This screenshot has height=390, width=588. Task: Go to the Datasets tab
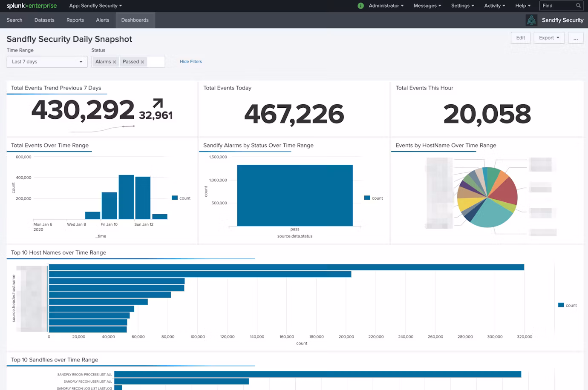pyautogui.click(x=44, y=20)
